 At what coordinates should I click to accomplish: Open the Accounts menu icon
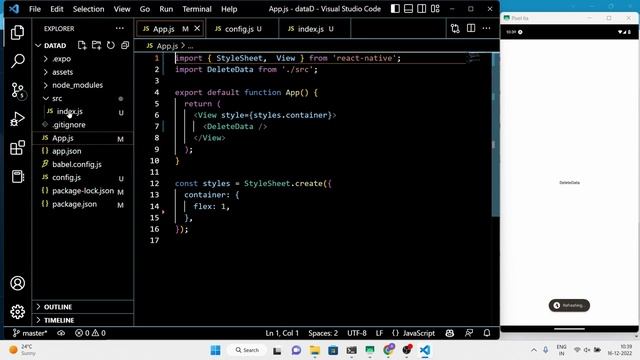pos(17,283)
